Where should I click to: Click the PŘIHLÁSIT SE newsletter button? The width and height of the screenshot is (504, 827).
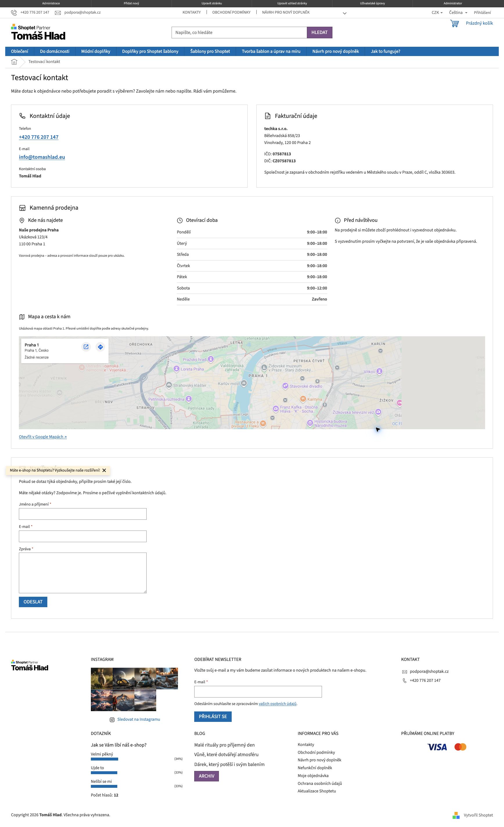[x=213, y=717]
